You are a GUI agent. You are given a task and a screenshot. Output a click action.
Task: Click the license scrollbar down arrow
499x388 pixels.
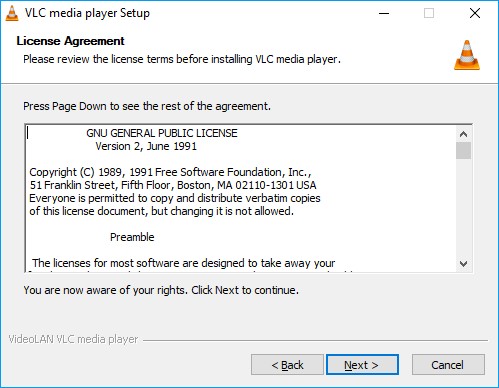point(463,264)
